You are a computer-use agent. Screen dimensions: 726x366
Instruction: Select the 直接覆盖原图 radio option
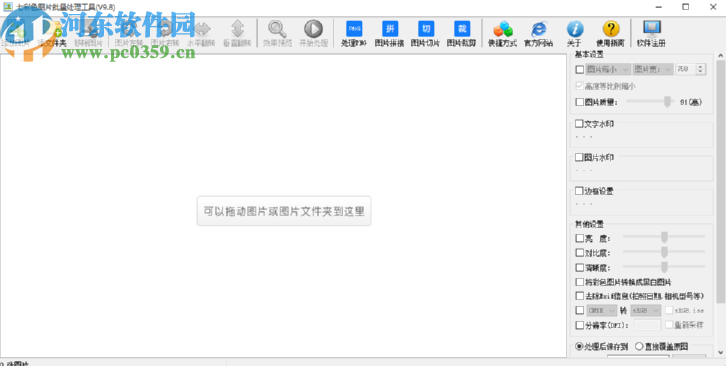(639, 346)
